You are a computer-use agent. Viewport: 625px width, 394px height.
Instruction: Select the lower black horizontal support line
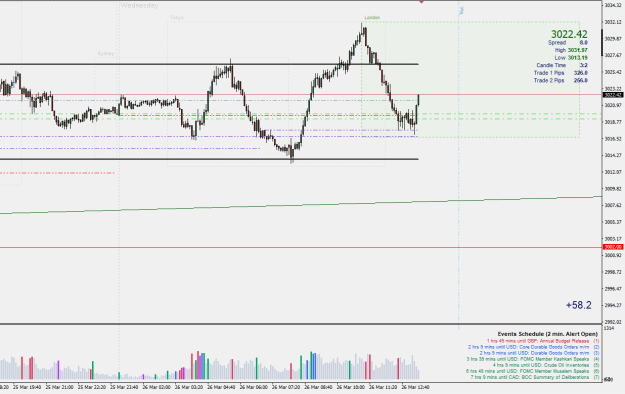pos(209,159)
